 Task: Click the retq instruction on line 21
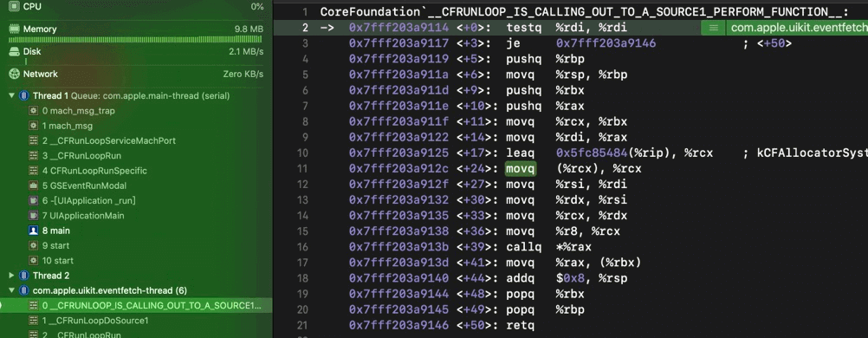[521, 325]
